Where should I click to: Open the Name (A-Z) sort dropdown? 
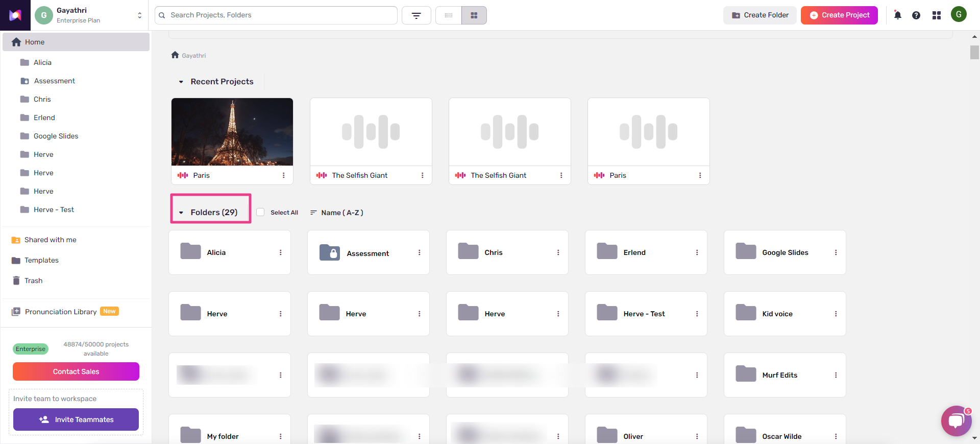pyautogui.click(x=337, y=213)
